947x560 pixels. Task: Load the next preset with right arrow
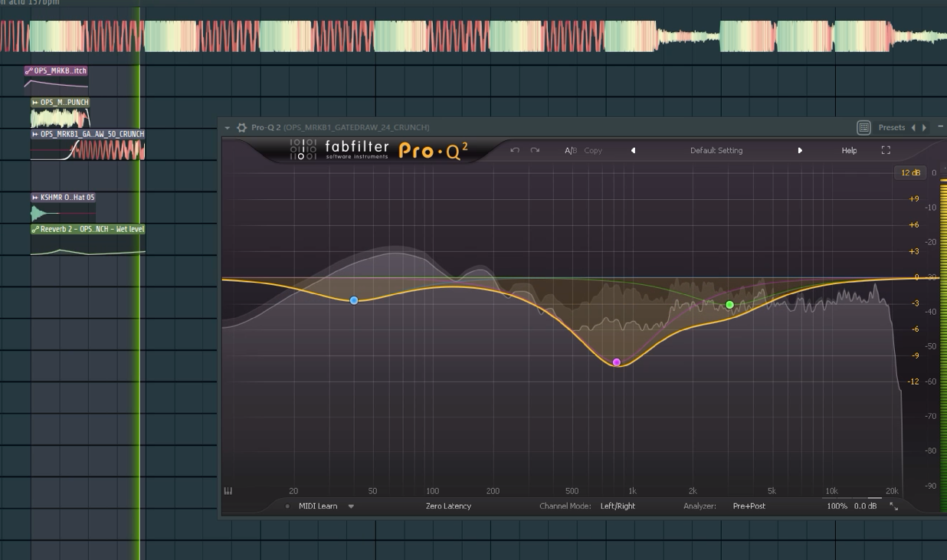tap(800, 150)
